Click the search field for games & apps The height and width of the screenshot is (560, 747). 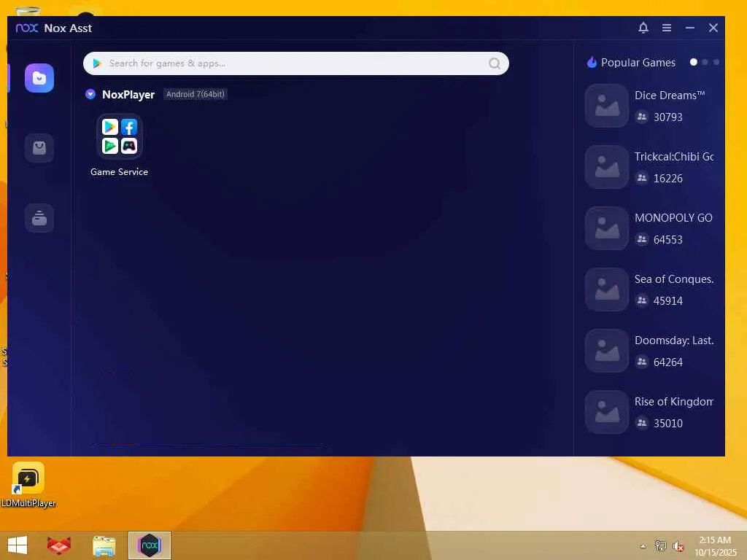tap(296, 63)
